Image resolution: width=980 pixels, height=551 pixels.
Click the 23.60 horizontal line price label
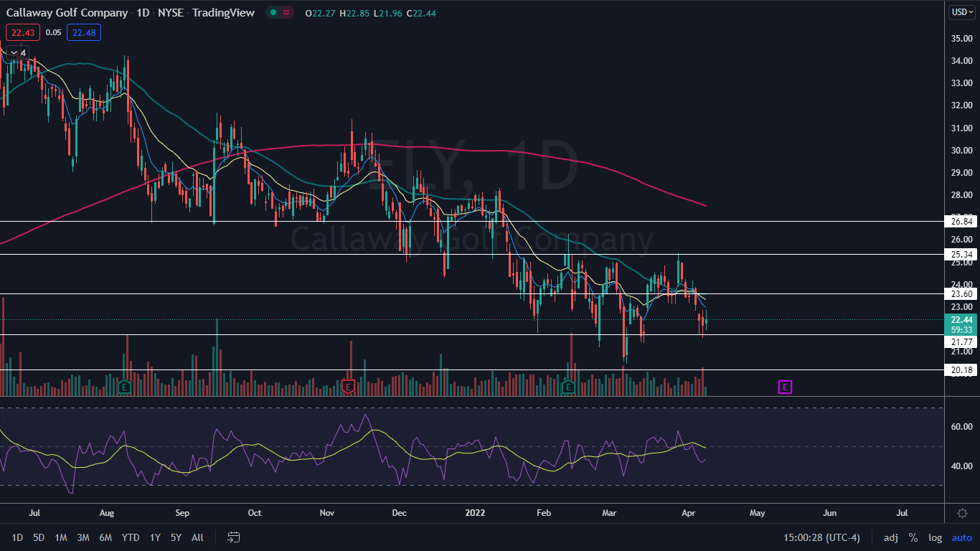pos(961,294)
